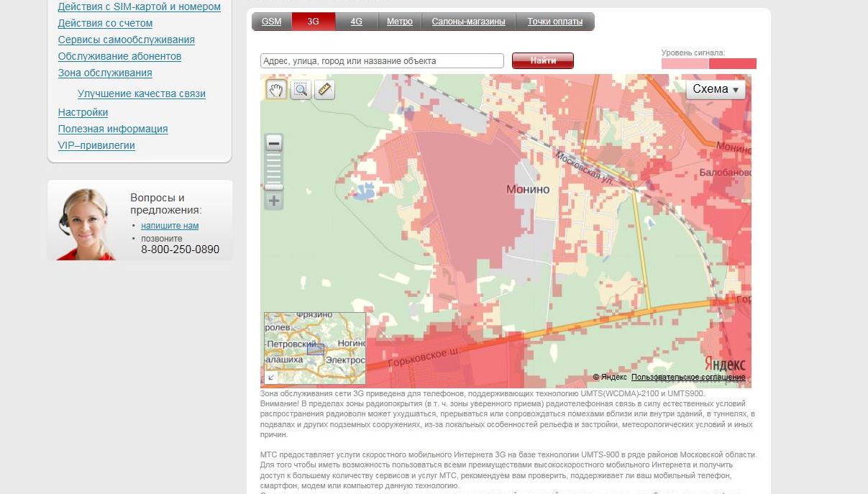The image size is (868, 494).
Task: Select the hand pan tool on the map
Action: pyautogui.click(x=276, y=89)
